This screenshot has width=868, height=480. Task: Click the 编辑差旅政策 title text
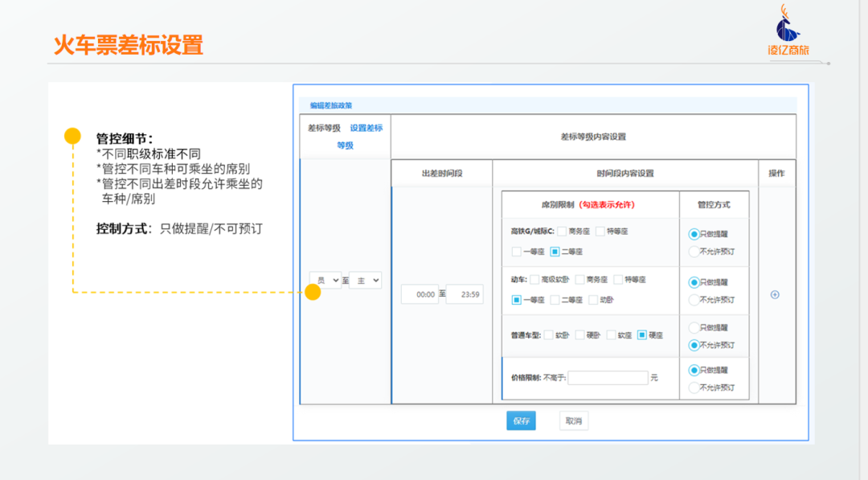(331, 105)
